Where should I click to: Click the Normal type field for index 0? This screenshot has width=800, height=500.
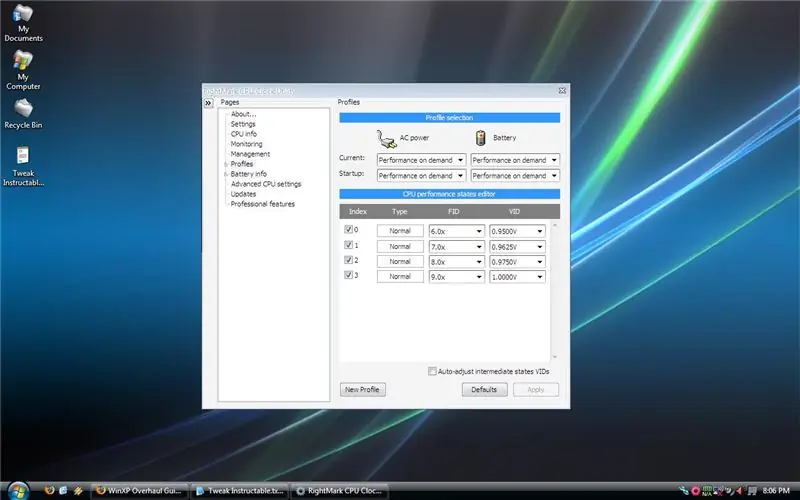[x=400, y=231]
